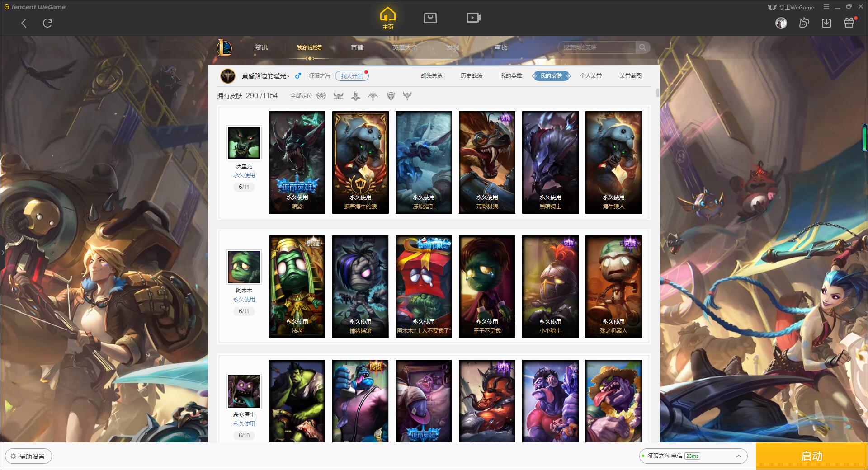Open the 海牛狼人 skin card
Viewport: 868px width, 470px height.
click(x=613, y=162)
